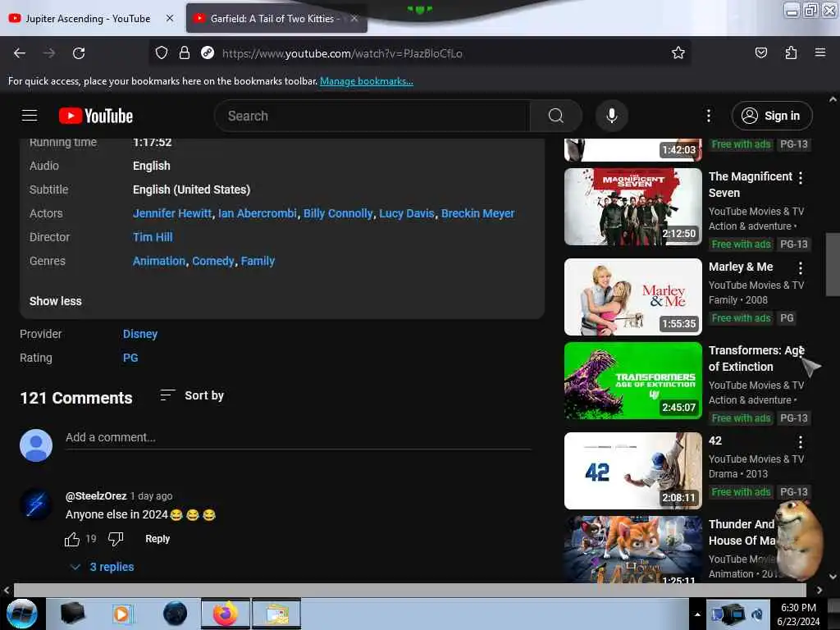Go back with browser back arrow

click(x=20, y=53)
